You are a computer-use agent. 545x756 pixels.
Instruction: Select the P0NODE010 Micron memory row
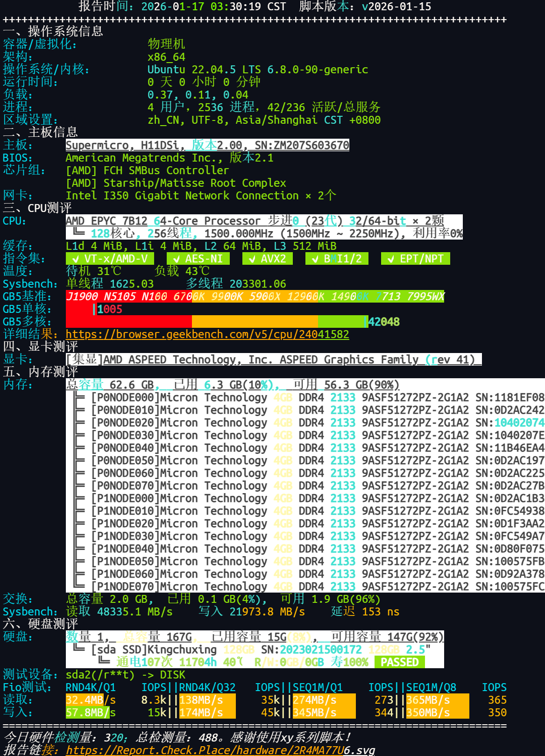click(x=309, y=410)
